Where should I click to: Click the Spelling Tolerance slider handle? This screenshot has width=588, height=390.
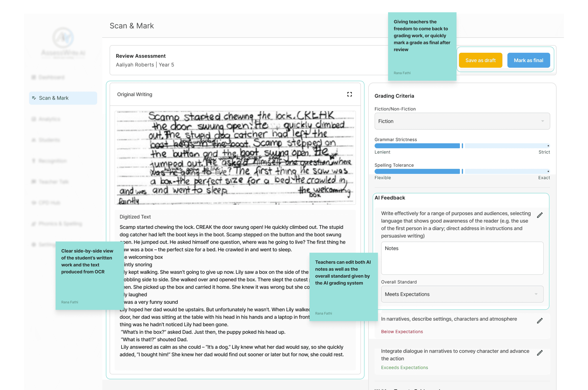tap(462, 171)
